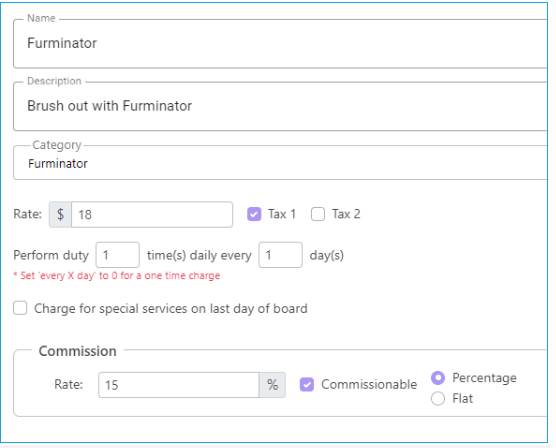Select the Percentage radio button
The image size is (556, 448).
coord(438,378)
